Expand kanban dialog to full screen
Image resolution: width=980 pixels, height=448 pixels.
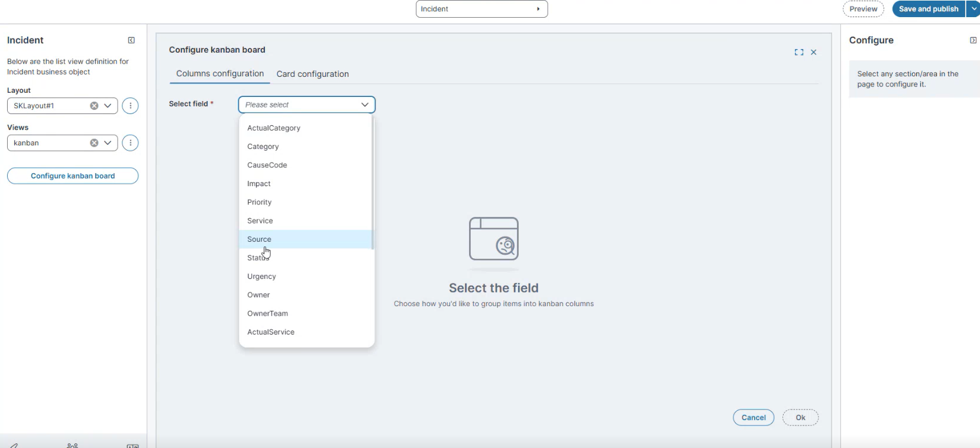click(799, 53)
